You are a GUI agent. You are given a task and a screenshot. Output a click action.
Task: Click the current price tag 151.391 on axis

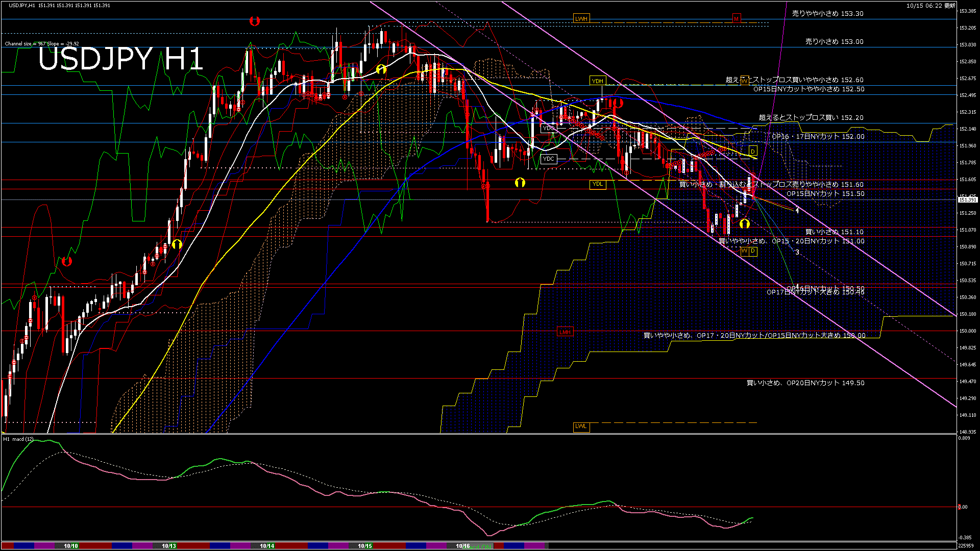(967, 200)
